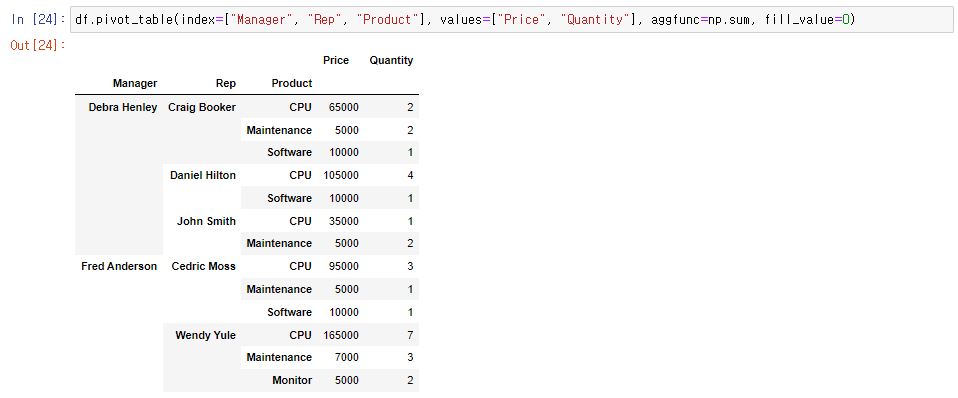
Task: Click Maintenance under Craig Booker
Action: coord(279,130)
